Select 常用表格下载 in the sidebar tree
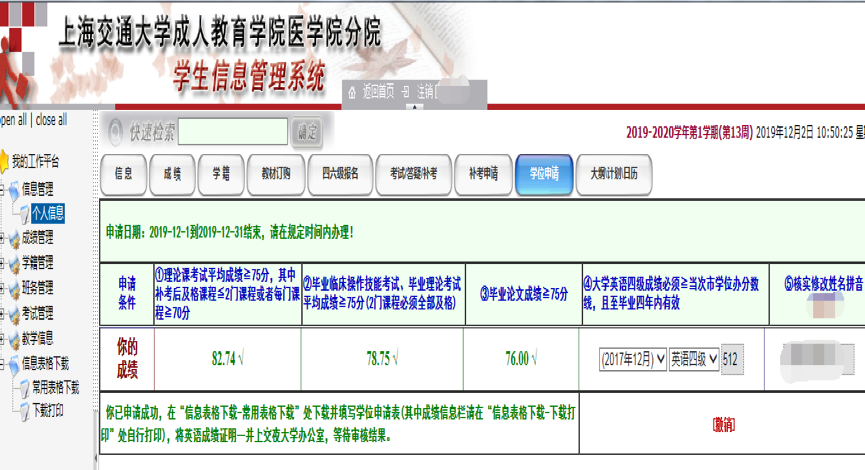865x470 pixels. pos(56,388)
